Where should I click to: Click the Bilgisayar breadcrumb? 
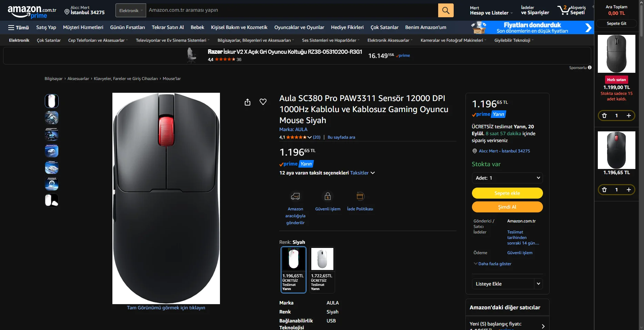(53, 79)
